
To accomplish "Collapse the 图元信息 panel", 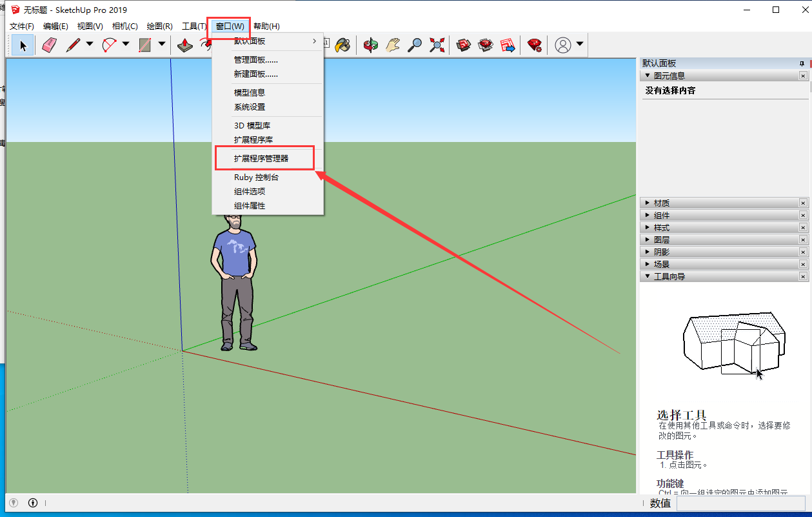I will click(647, 76).
